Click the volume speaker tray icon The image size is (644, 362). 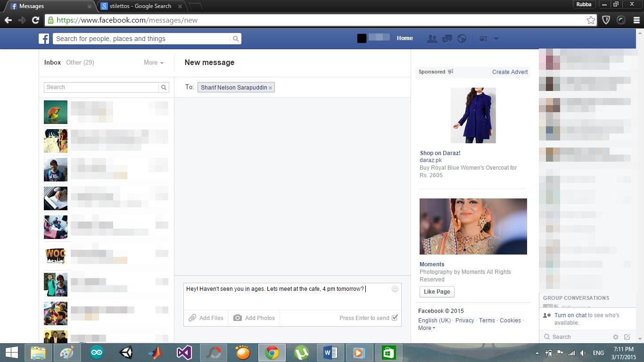pos(583,353)
